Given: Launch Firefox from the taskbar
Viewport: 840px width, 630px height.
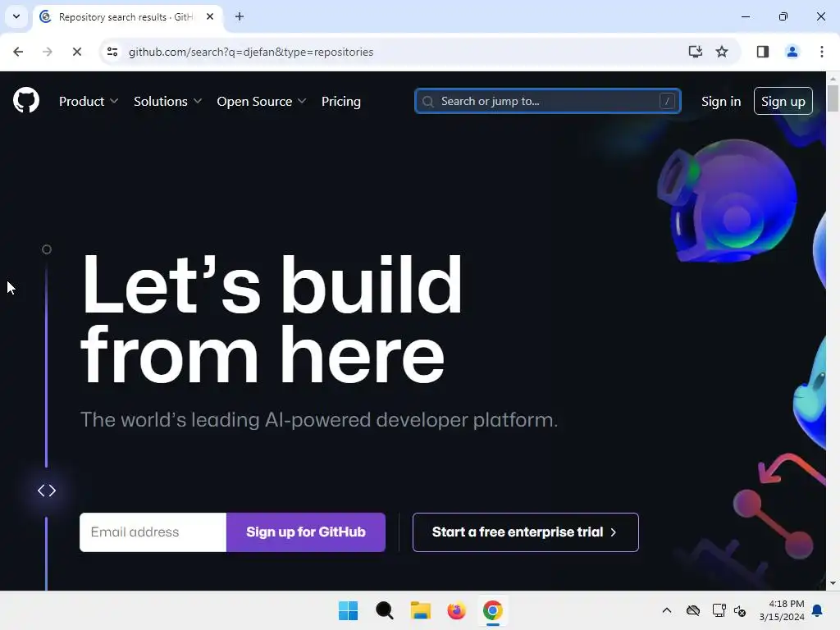Looking at the screenshot, I should coord(456,610).
